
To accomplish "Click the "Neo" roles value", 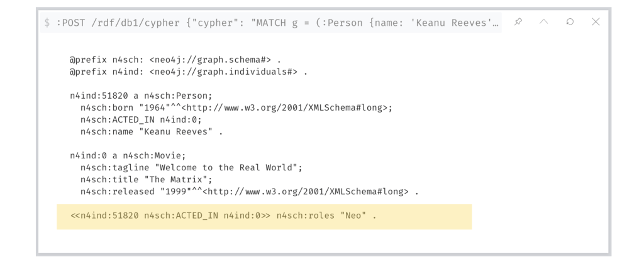I will coord(353,216).
